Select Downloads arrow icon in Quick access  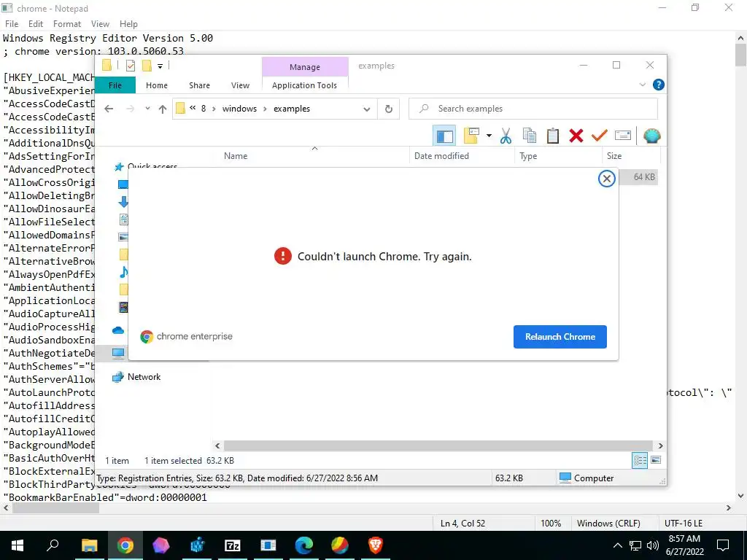tap(123, 202)
